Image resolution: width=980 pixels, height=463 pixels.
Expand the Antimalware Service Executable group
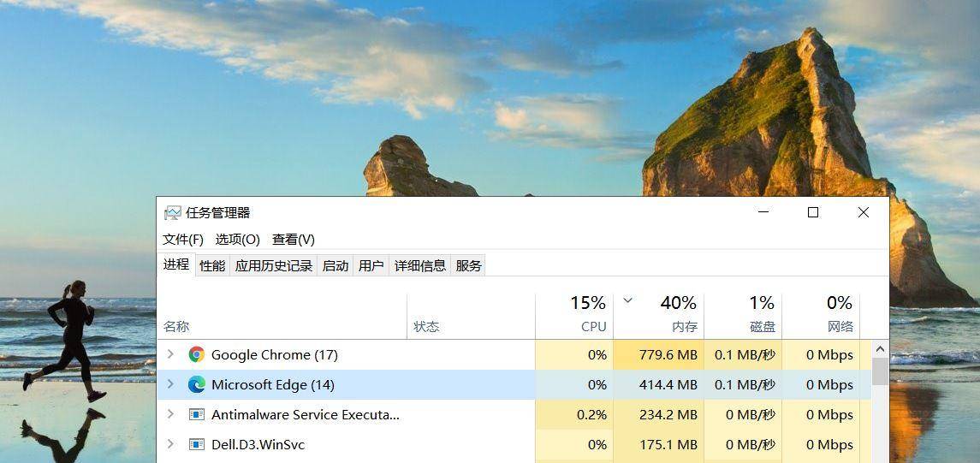170,414
